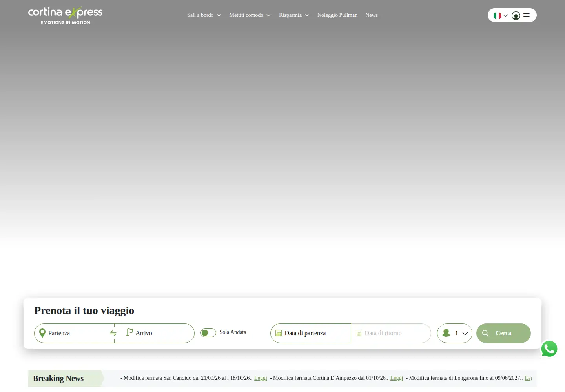Click the location pin icon in Partenza
565x392 pixels.
[42, 333]
